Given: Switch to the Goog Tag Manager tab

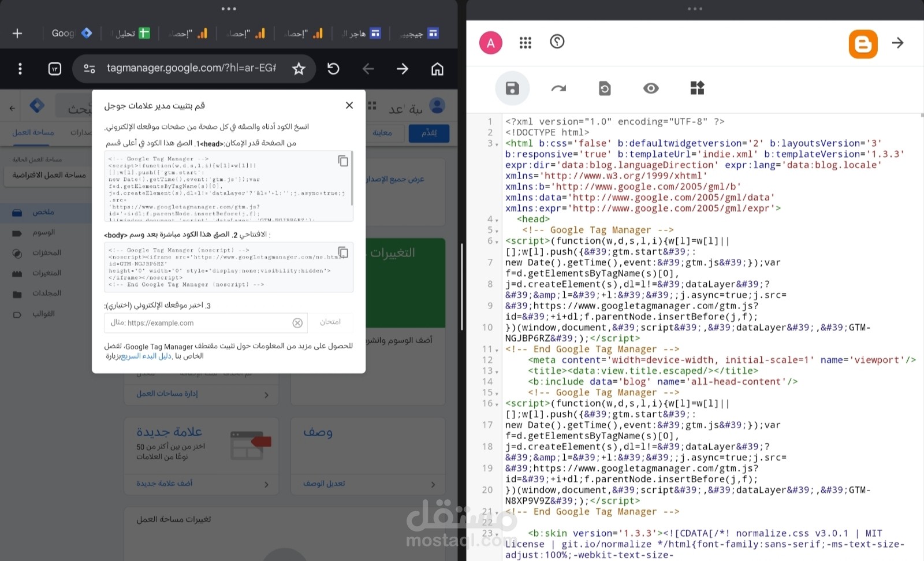Looking at the screenshot, I should 72,34.
